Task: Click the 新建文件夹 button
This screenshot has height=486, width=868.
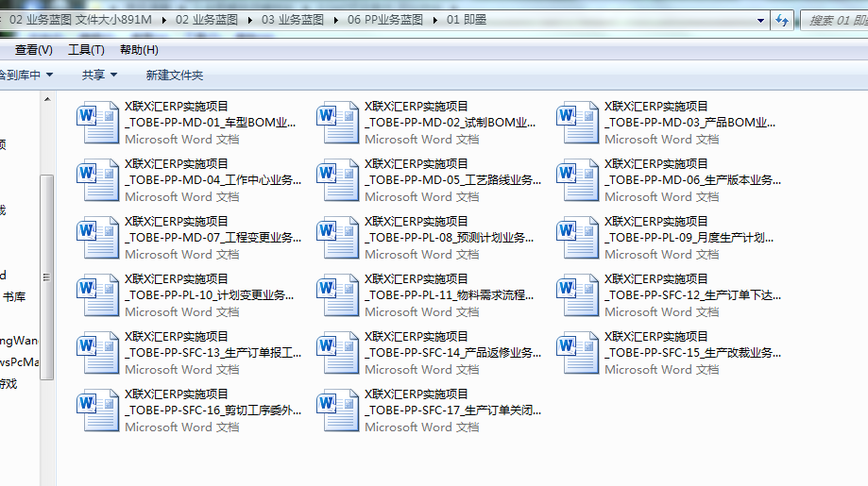Action: (x=174, y=75)
